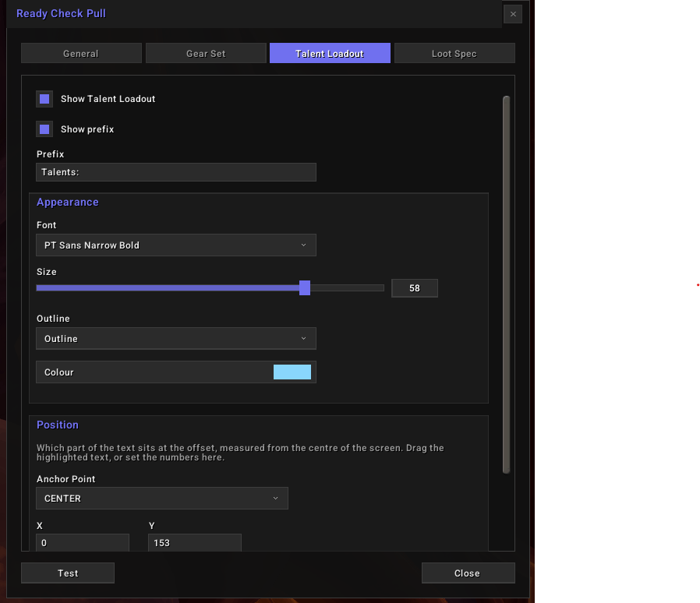Expand the CENTER anchor point dropdown

[x=162, y=498]
